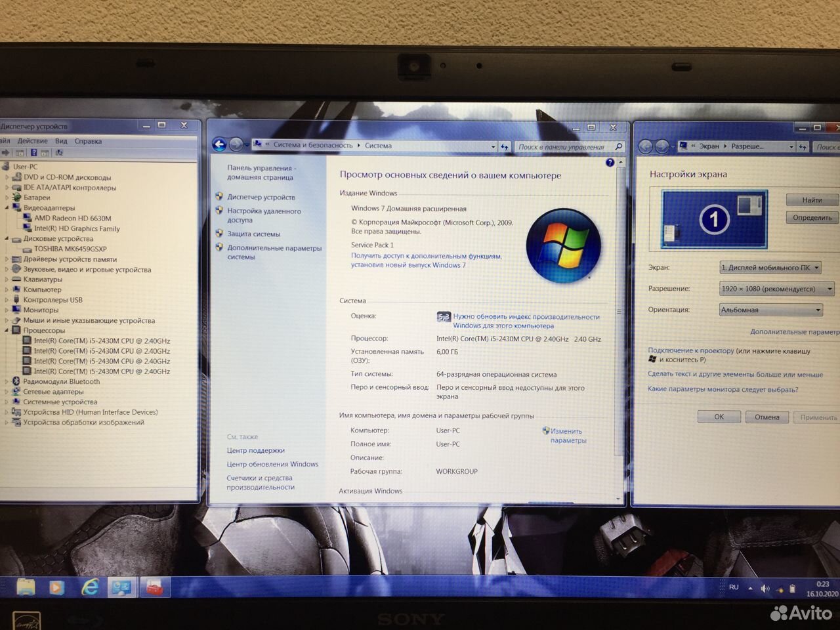840x630 pixels.
Task: Open Центр обновления Windows link
Action: [x=272, y=464]
